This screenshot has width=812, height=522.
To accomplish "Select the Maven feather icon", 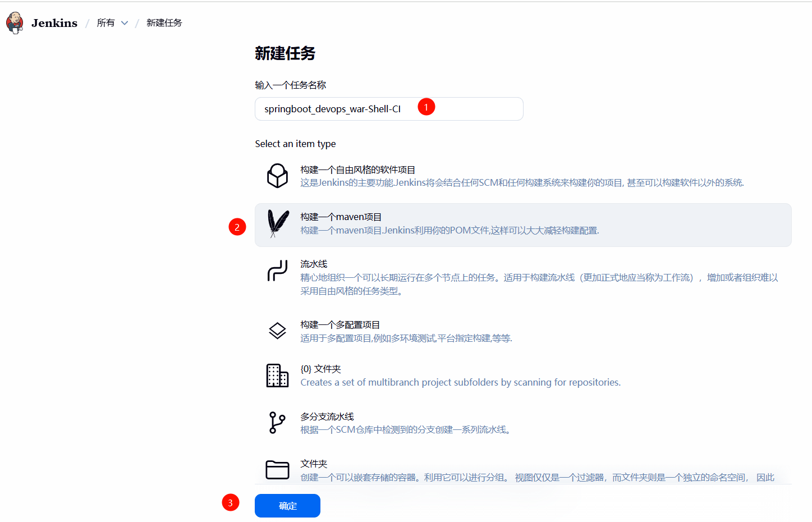I will (278, 223).
